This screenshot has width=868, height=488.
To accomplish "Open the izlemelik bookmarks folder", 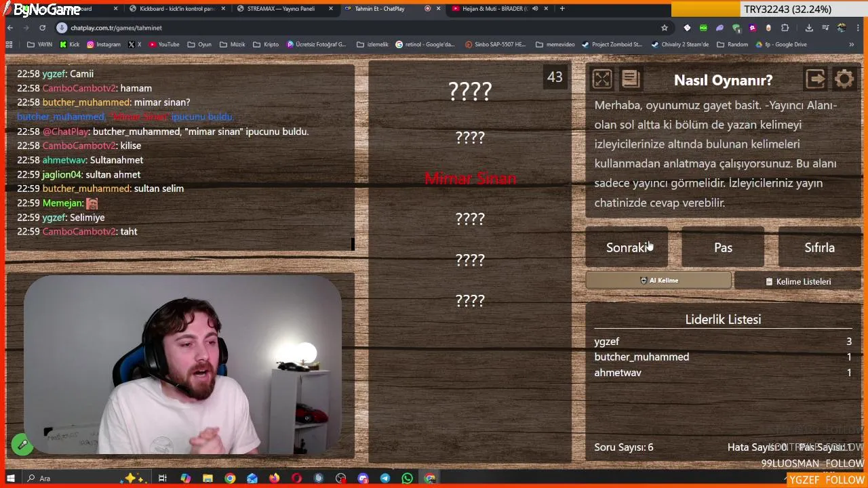I will click(372, 45).
